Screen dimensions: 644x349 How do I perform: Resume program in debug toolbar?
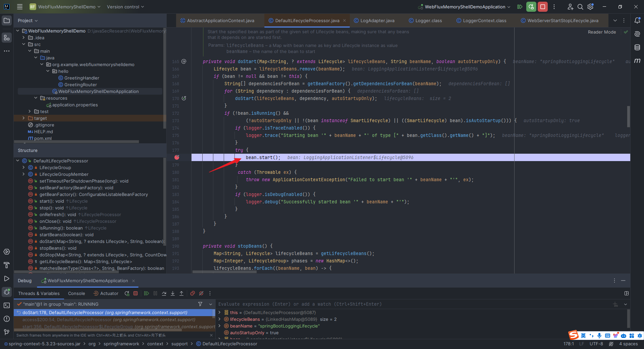click(x=147, y=293)
